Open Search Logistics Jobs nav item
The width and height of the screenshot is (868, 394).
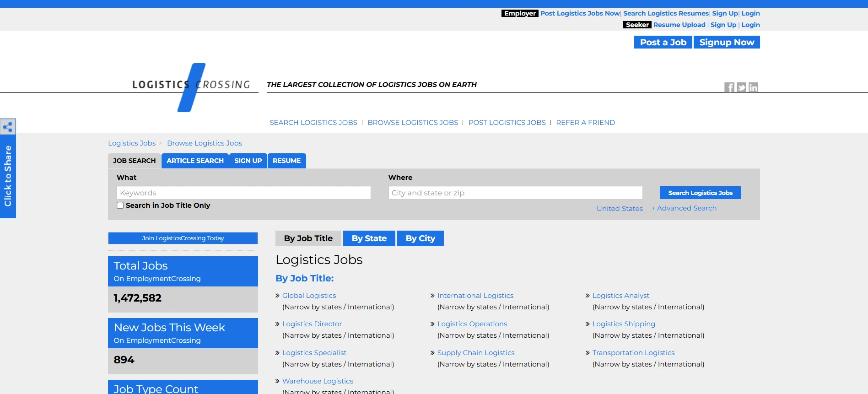(313, 123)
